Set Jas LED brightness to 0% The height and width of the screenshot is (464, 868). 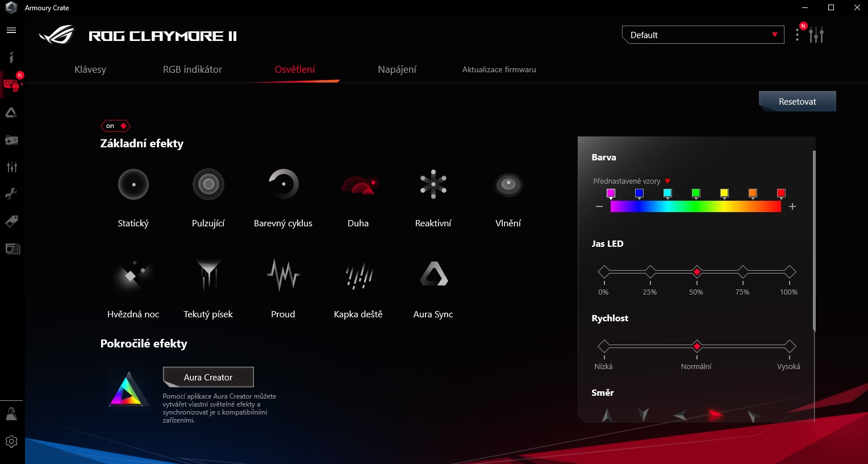click(x=604, y=272)
